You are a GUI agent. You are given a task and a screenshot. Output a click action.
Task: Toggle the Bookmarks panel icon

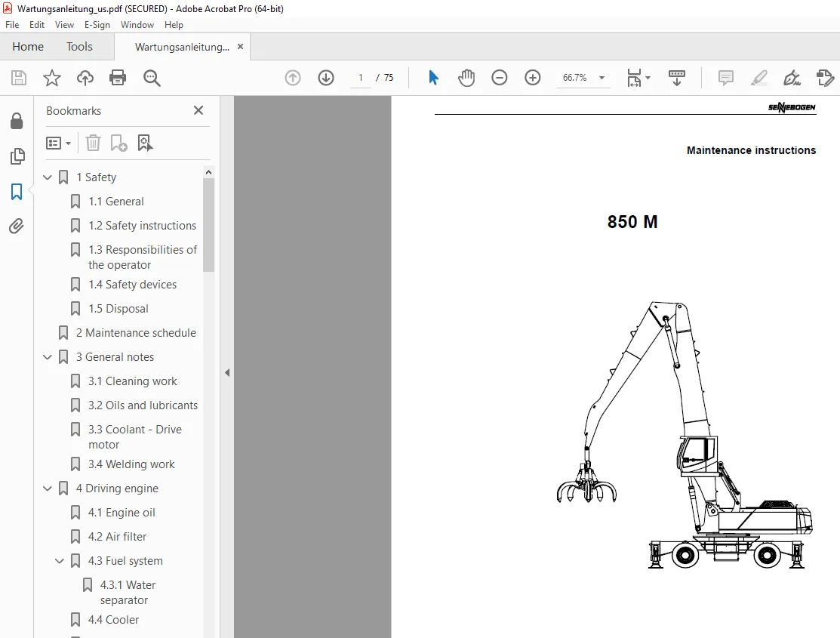pos(17,192)
